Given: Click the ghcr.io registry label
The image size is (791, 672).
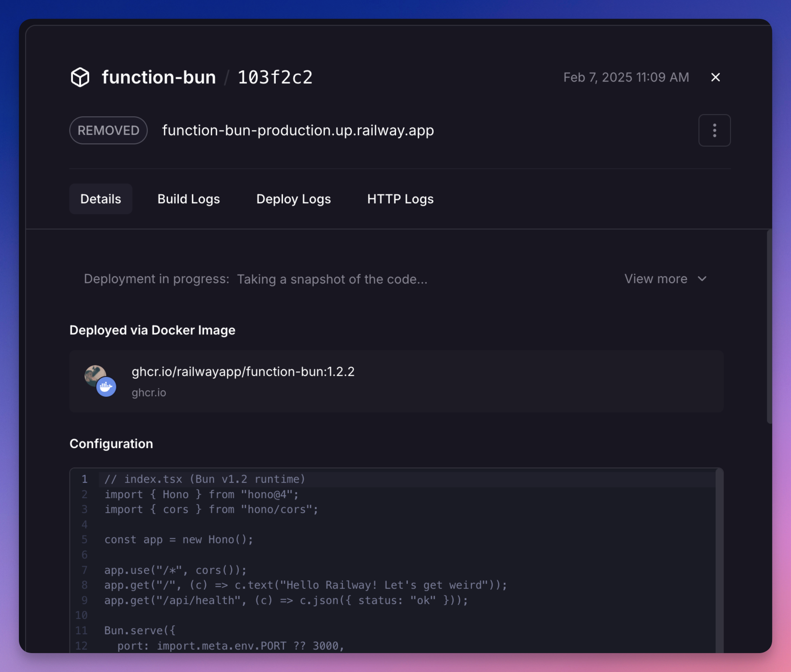Looking at the screenshot, I should pyautogui.click(x=149, y=393).
